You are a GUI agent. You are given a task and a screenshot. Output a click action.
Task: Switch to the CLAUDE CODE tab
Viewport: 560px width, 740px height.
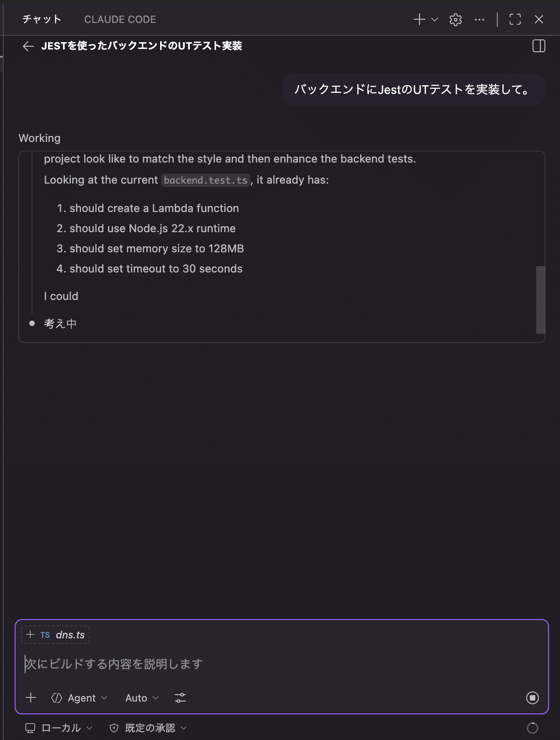[120, 19]
